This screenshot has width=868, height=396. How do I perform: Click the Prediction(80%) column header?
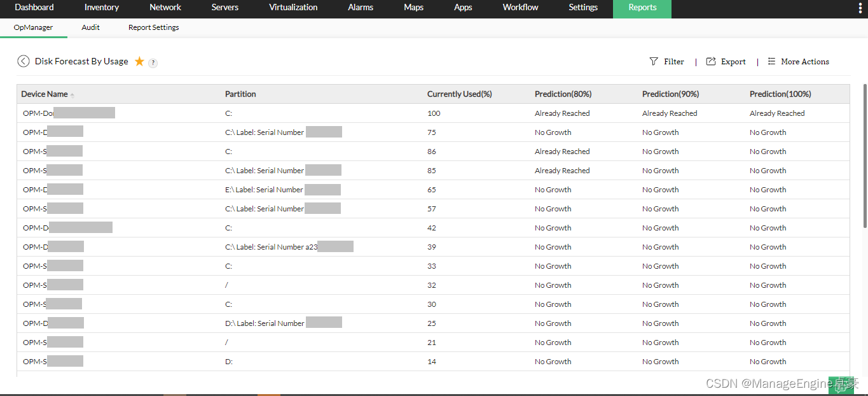[563, 94]
